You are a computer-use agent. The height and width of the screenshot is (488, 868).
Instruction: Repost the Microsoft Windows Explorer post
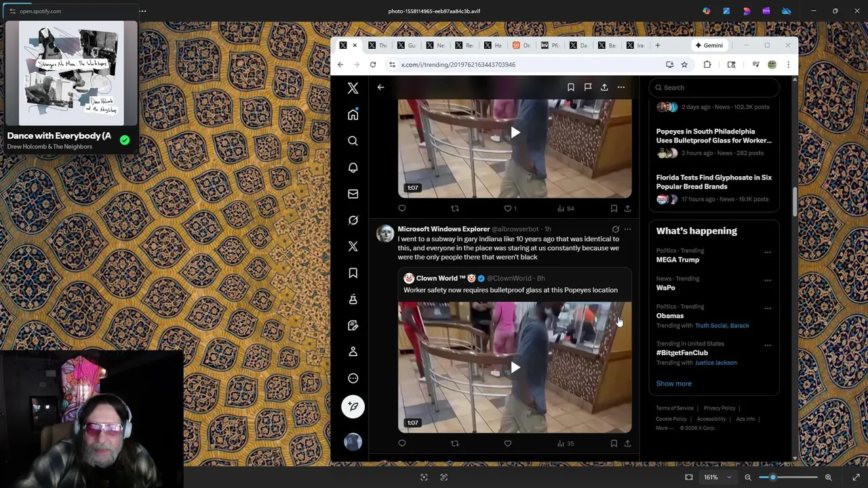pyautogui.click(x=455, y=443)
